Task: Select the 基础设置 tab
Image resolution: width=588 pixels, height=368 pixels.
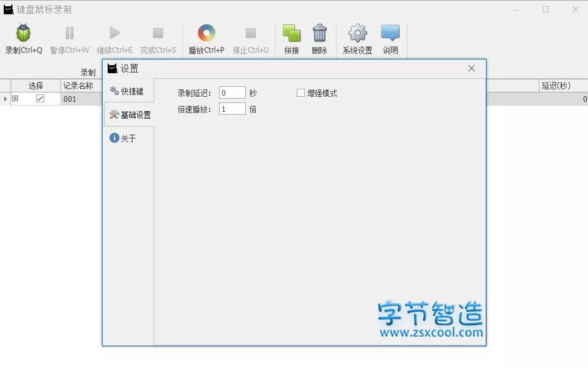Action: (x=129, y=114)
